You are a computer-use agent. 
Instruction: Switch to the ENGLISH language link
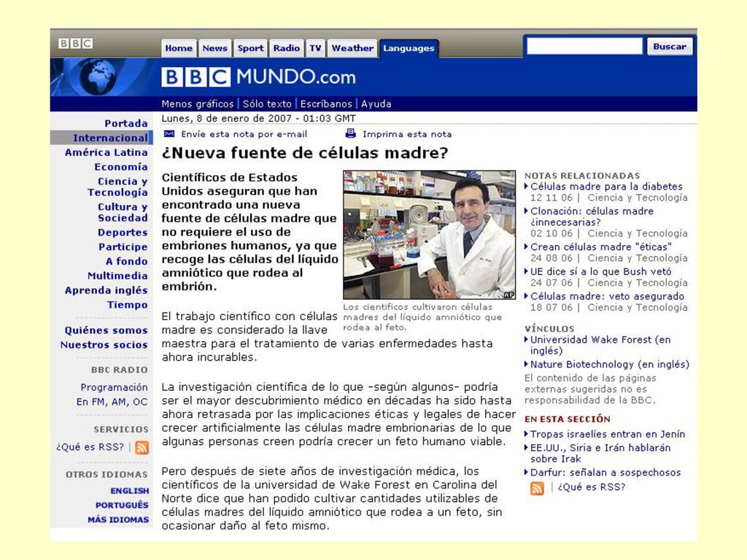(x=130, y=491)
